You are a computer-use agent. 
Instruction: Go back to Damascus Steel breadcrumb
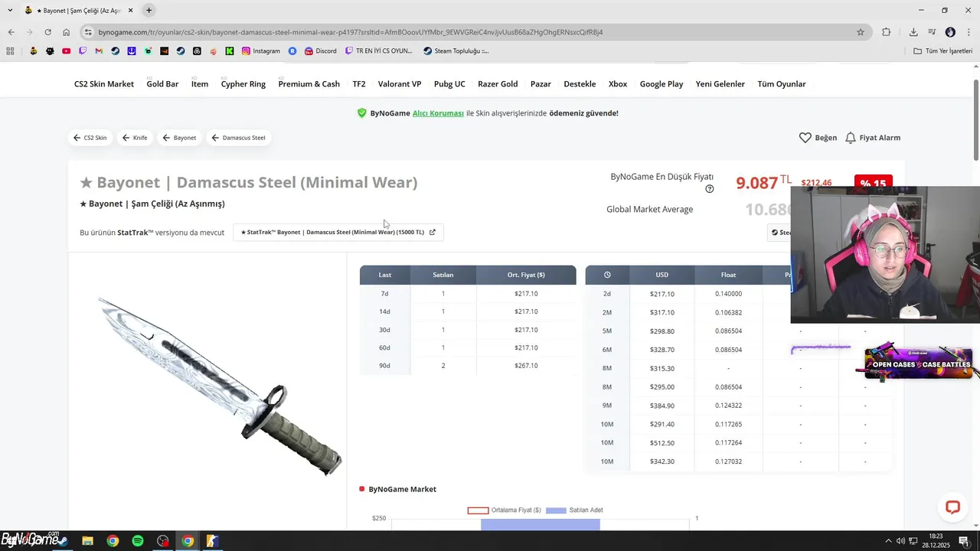pyautogui.click(x=238, y=138)
